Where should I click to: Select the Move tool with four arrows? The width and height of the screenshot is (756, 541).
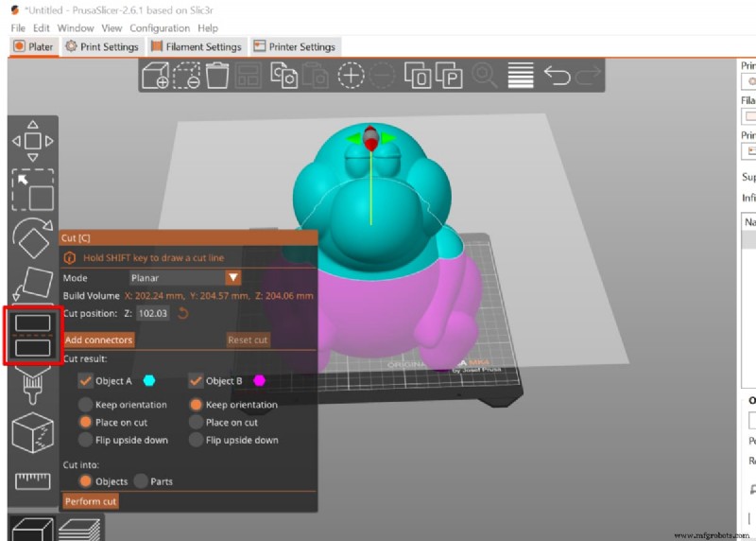(33, 141)
